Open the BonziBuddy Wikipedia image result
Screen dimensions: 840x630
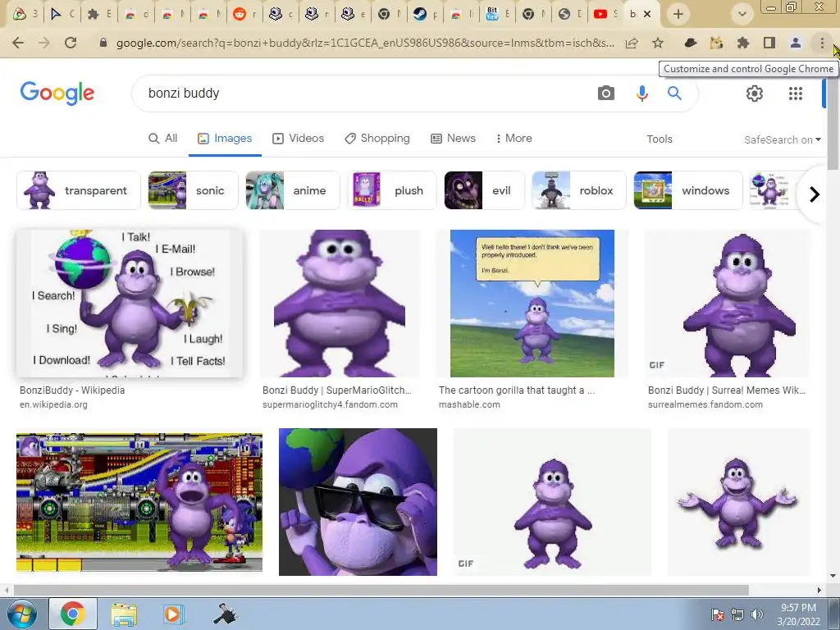coord(130,304)
